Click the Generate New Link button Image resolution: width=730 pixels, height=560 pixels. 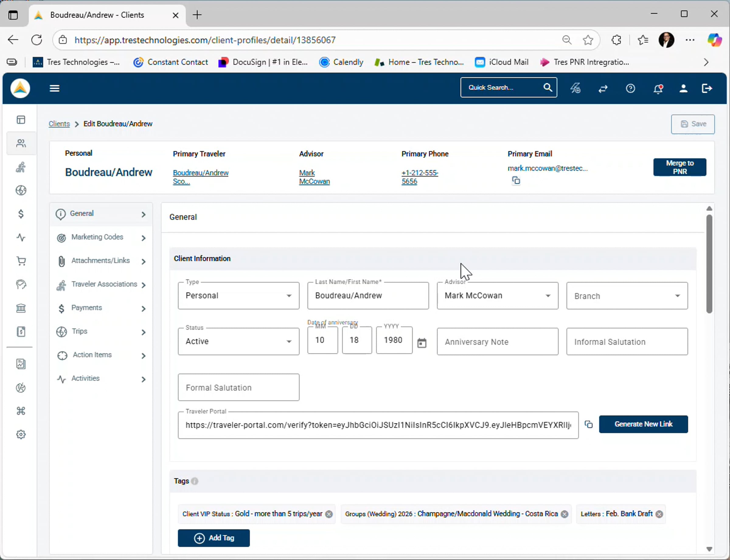coord(643,424)
